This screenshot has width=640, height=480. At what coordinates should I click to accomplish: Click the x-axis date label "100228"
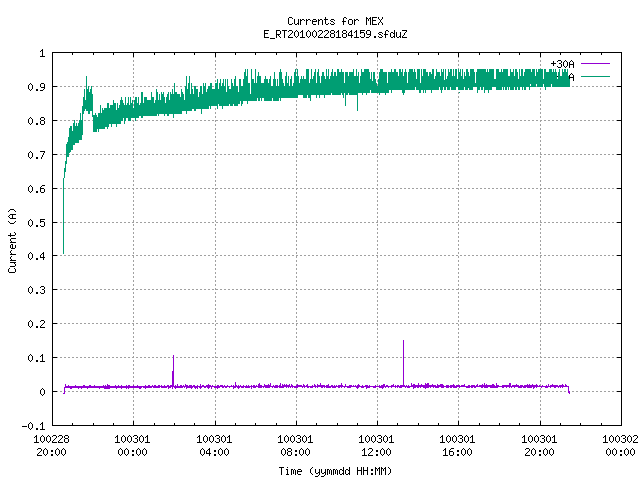[x=51, y=439]
